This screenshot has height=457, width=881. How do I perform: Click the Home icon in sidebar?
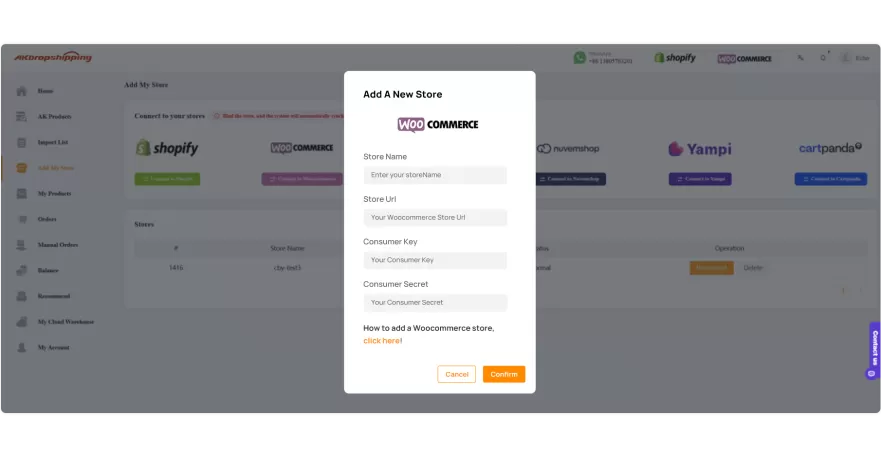(x=21, y=91)
